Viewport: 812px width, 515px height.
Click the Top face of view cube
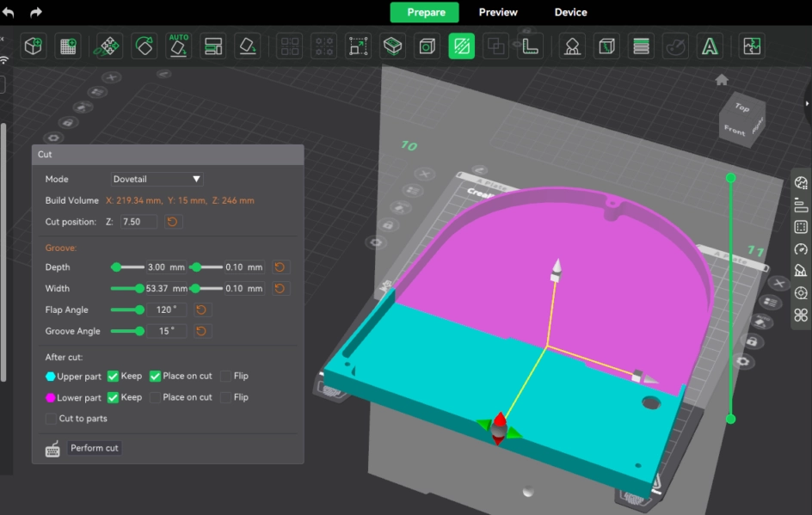(x=742, y=107)
